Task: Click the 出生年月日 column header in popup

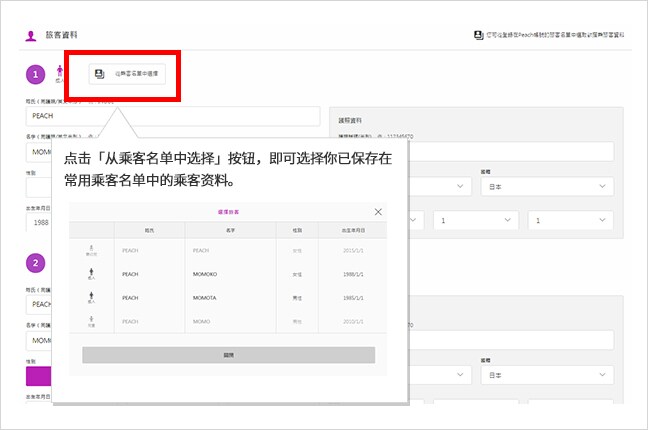Action: (353, 230)
